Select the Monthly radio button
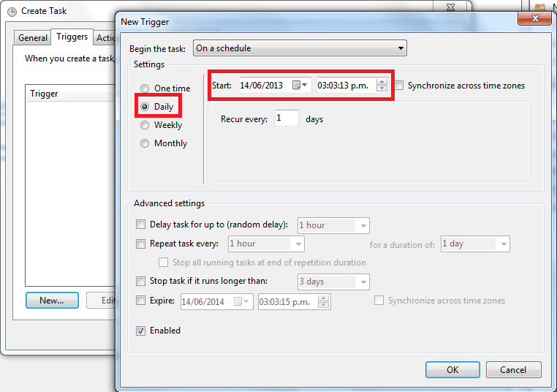557x392 pixels. tap(145, 143)
